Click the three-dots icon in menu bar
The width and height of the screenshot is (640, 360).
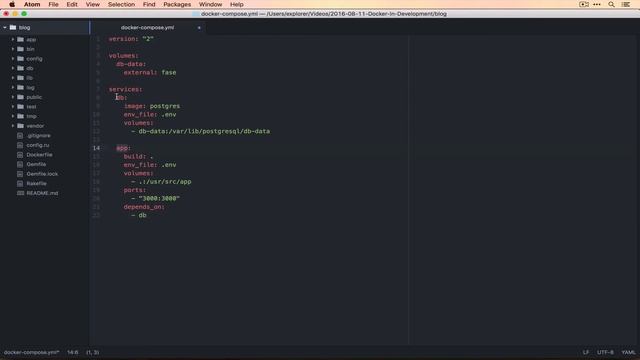597,4
